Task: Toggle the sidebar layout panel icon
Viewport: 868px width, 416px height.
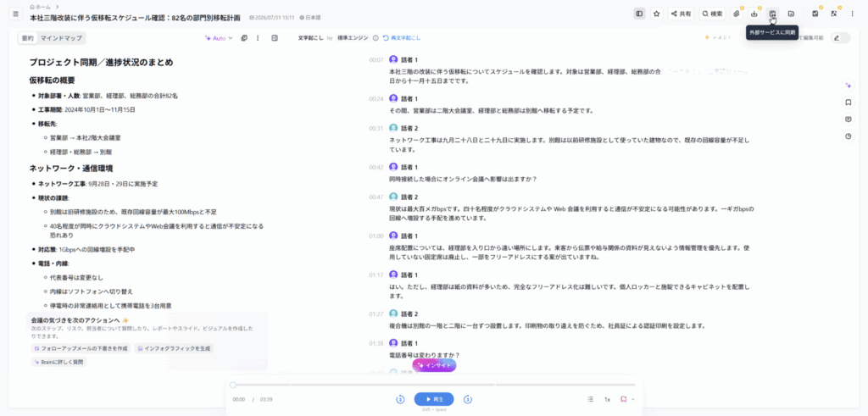Action: pyautogui.click(x=639, y=14)
